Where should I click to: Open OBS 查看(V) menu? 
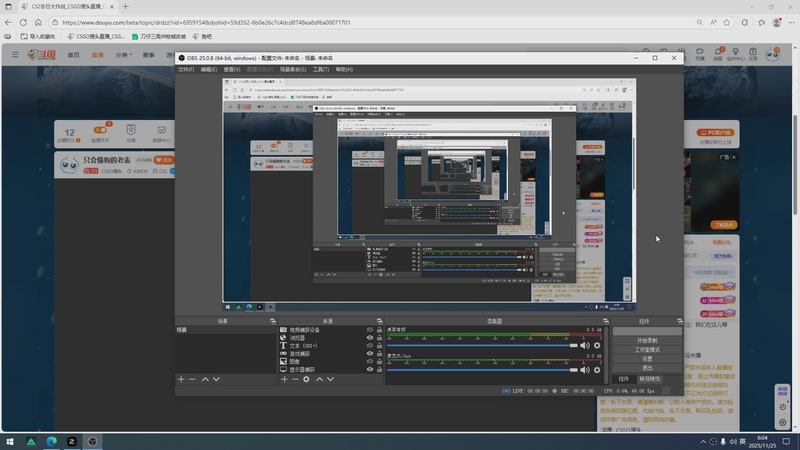click(x=232, y=69)
